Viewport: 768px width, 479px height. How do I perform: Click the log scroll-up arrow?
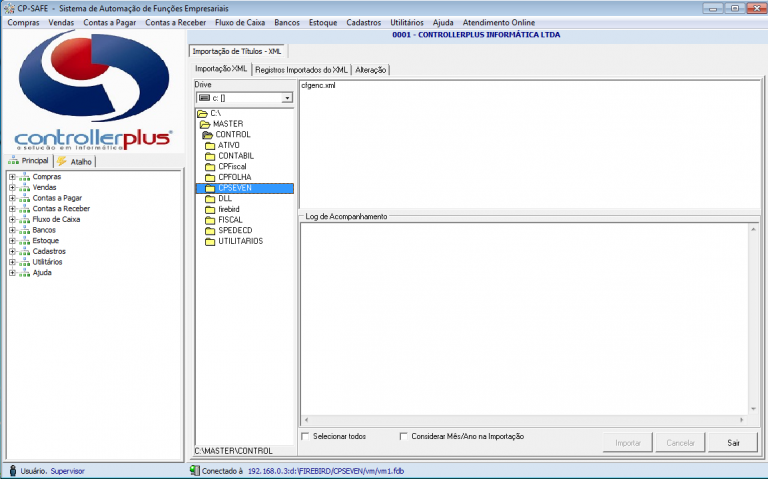click(753, 229)
